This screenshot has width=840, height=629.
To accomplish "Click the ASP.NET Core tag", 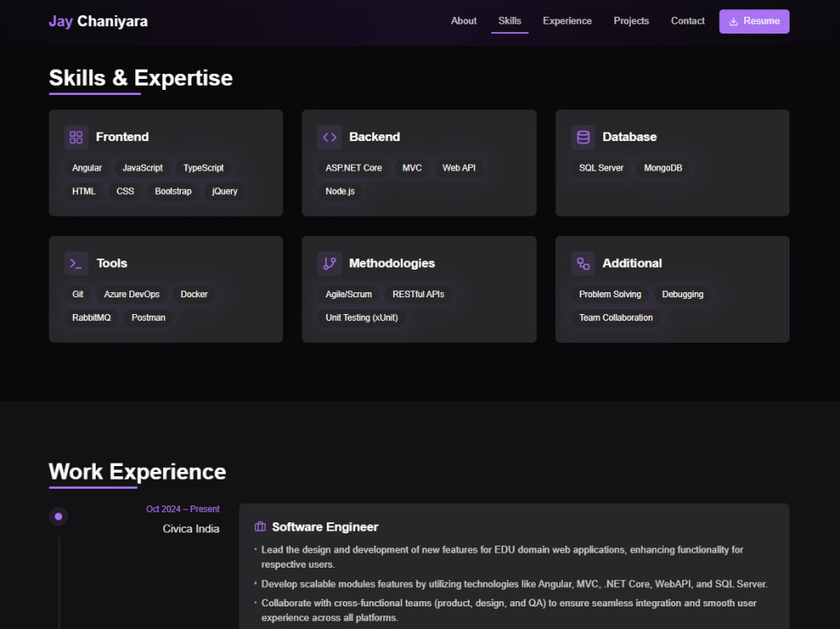I will click(354, 168).
